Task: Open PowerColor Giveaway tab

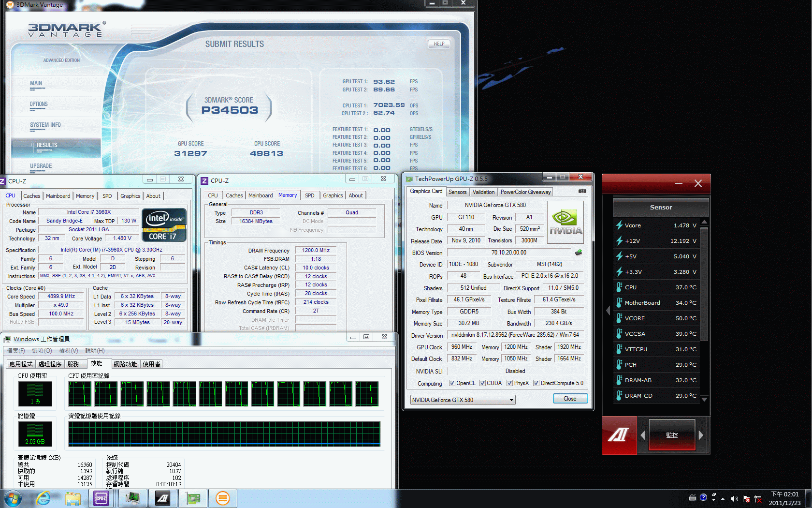Action: (525, 192)
